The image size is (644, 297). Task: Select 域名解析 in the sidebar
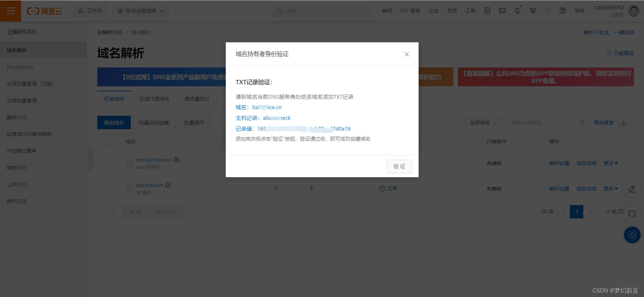click(x=44, y=50)
